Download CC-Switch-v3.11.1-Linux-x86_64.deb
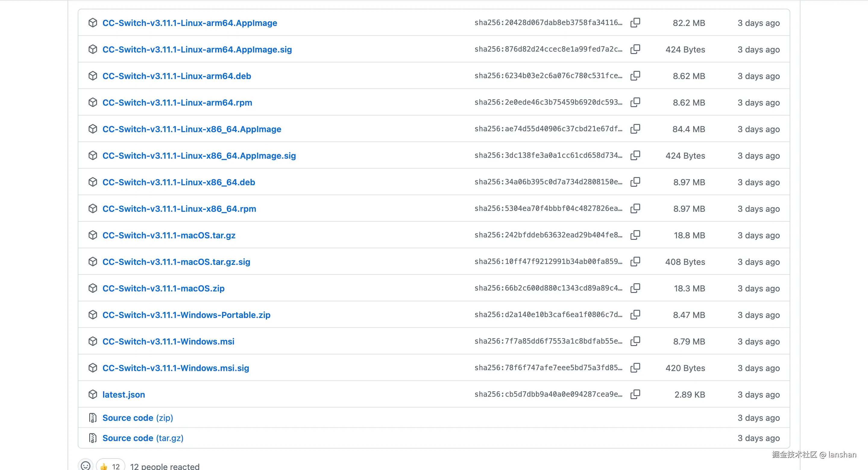This screenshot has height=470, width=868. pos(179,182)
